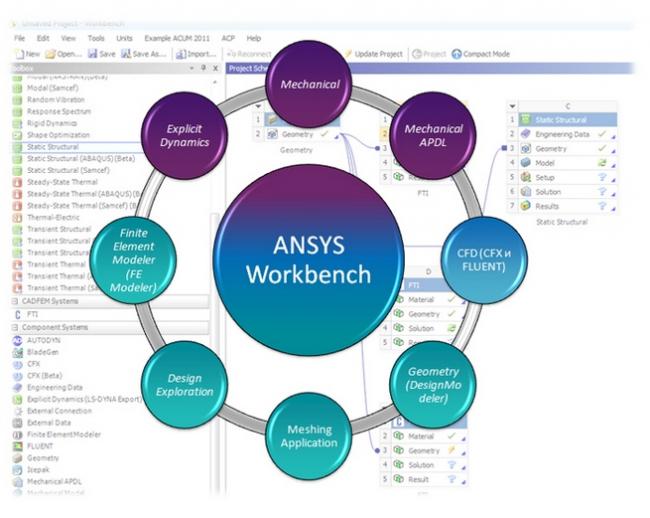Click the New project toolbar button
Image resolution: width=650 pixels, height=518 pixels.
click(27, 54)
